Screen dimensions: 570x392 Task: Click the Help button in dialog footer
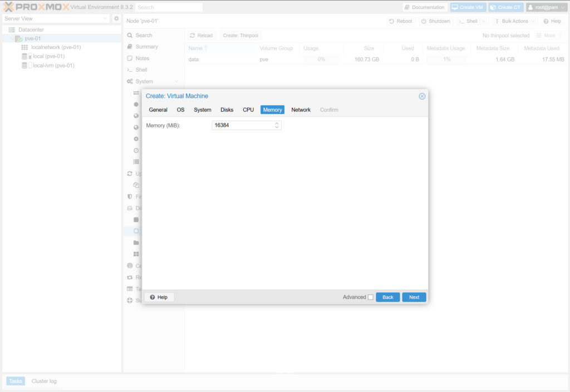[159, 297]
